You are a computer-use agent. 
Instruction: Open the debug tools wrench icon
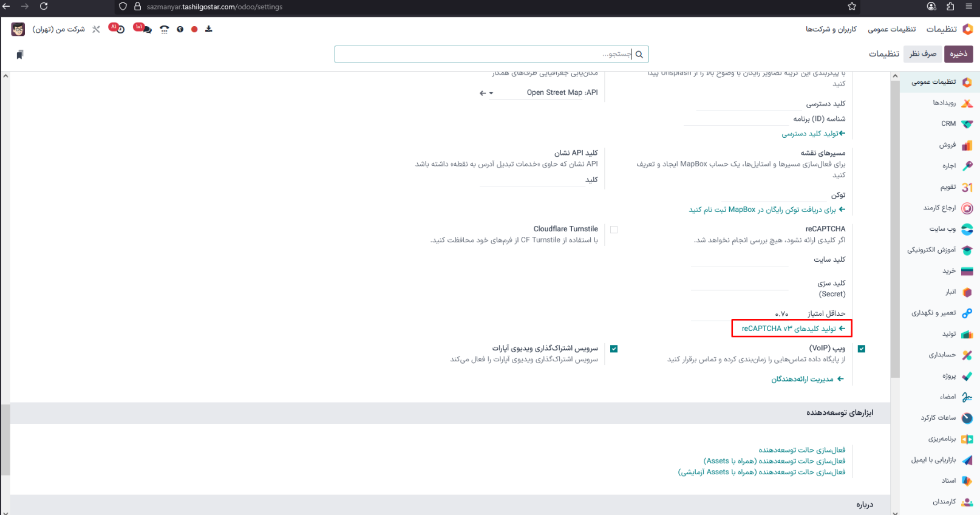(96, 29)
